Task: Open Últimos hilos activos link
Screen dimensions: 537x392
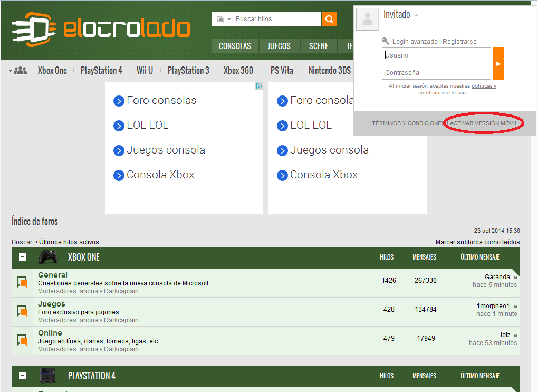Action: [x=69, y=242]
